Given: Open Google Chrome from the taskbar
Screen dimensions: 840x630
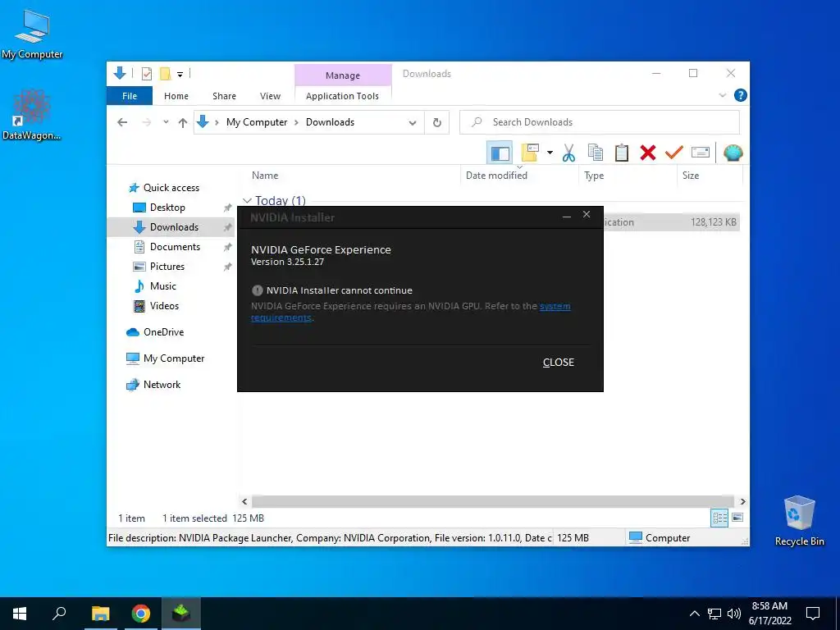Looking at the screenshot, I should click(x=141, y=614).
